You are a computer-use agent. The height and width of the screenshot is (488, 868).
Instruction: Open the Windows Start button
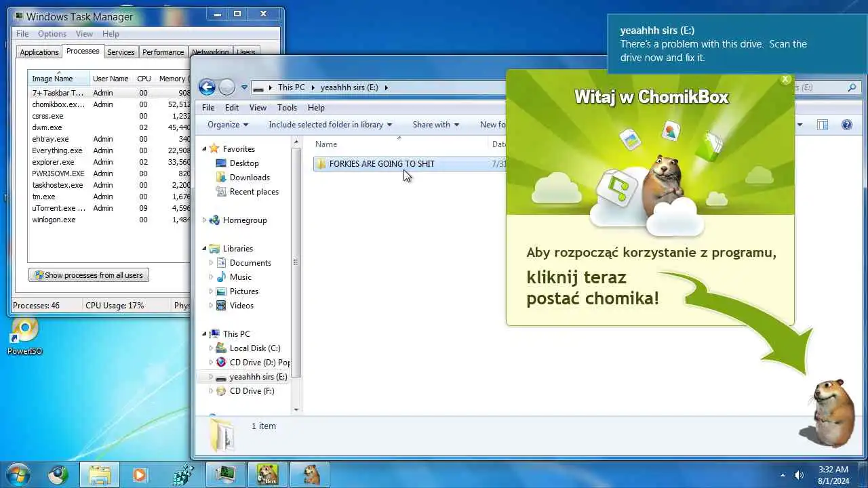(x=18, y=474)
